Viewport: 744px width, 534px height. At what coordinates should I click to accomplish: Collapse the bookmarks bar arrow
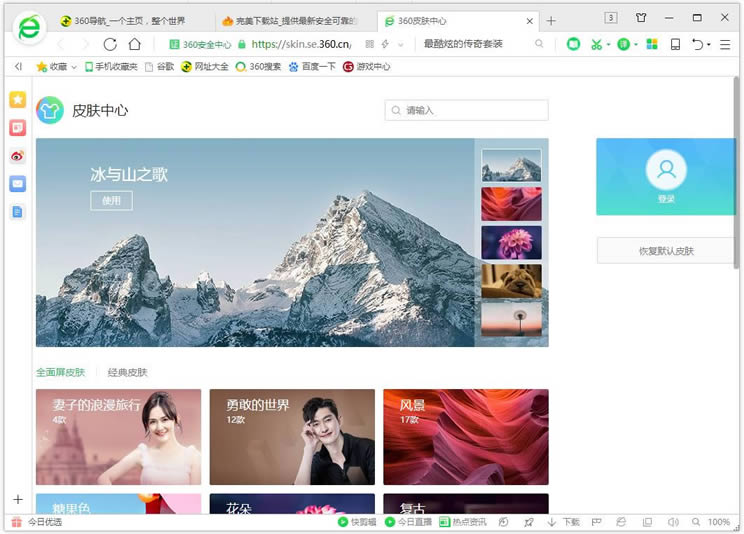[x=18, y=66]
